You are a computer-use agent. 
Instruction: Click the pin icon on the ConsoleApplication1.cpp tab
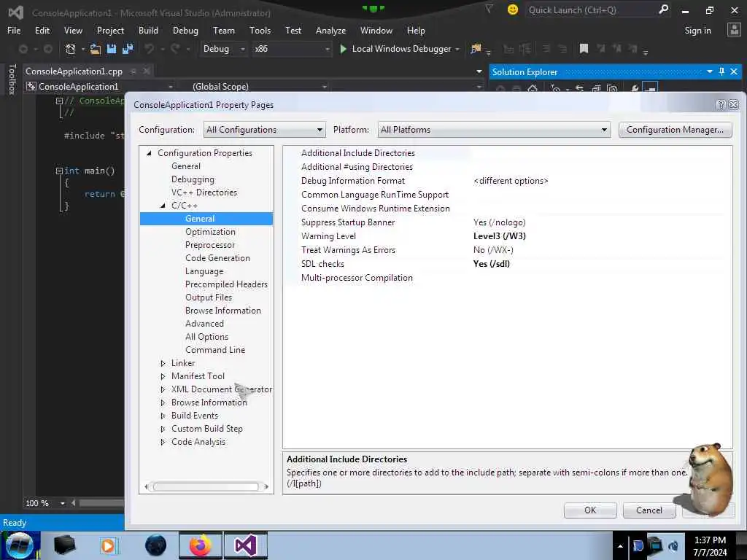pos(133,71)
